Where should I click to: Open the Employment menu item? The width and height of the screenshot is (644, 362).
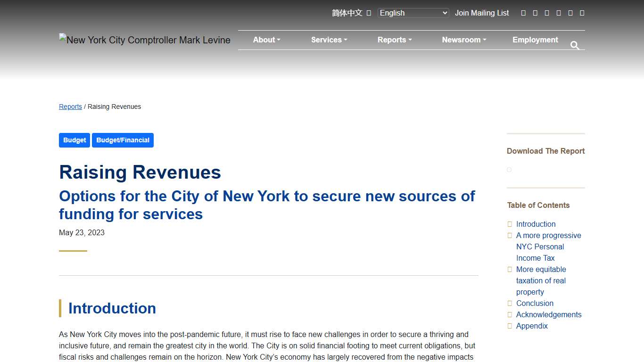[535, 40]
